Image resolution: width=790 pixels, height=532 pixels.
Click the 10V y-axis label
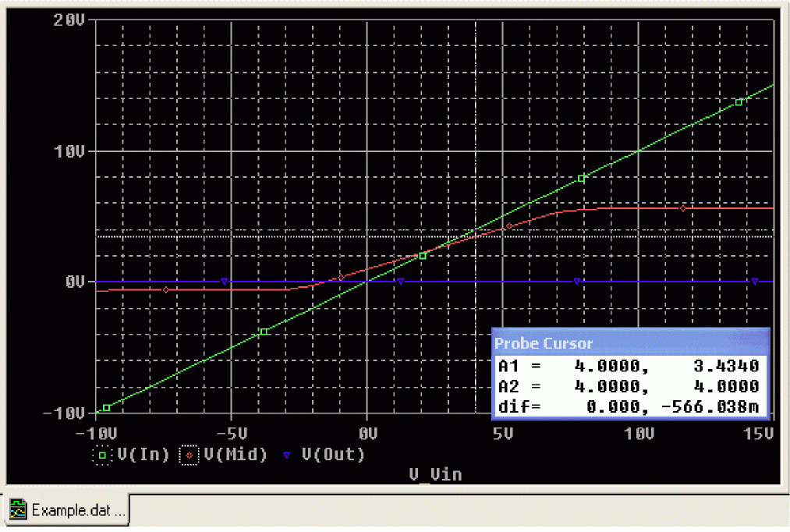tap(69, 151)
